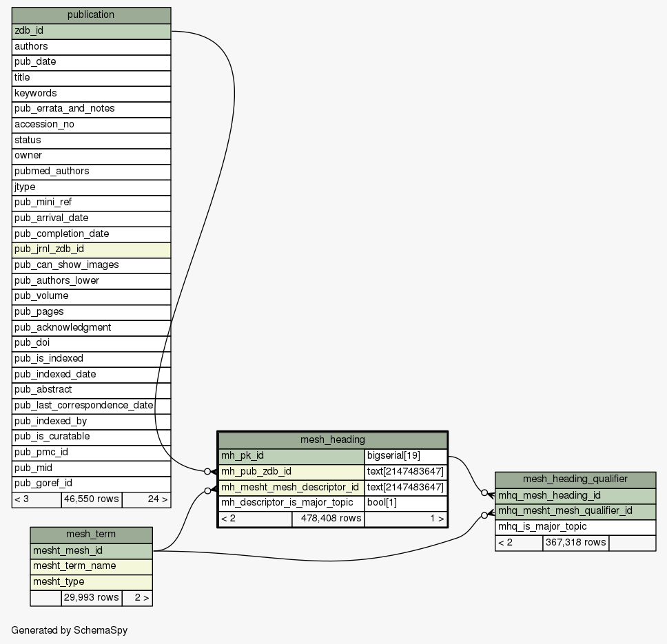Select the mhq_mesh_heading_id column
Screen dimensions: 667x644
[575, 495]
